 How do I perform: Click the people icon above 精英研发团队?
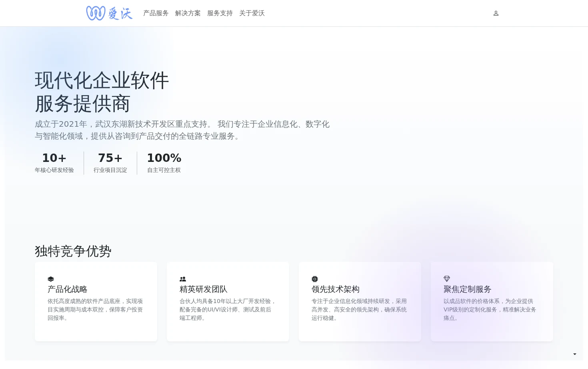[x=183, y=279]
